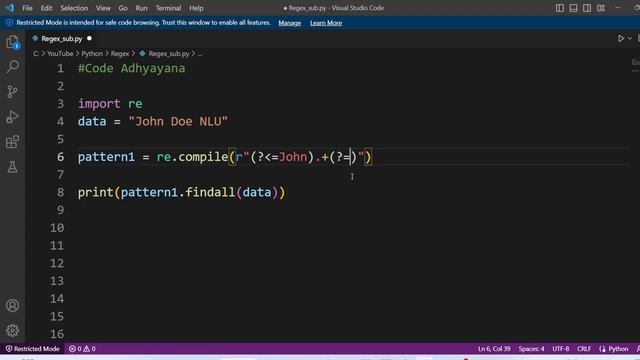This screenshot has height=360, width=640.
Task: Click the #Code Adhyayana comment text
Action: 131,68
